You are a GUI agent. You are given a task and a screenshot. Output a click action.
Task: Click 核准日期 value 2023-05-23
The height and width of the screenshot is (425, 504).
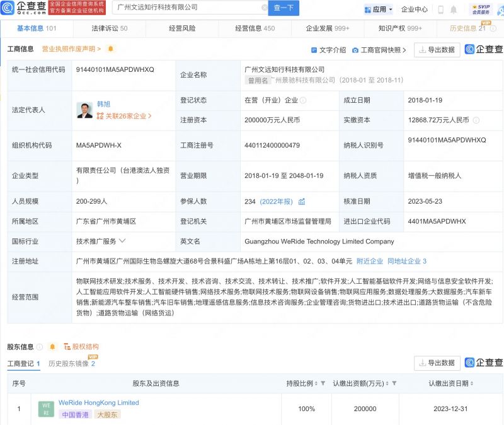tap(425, 201)
